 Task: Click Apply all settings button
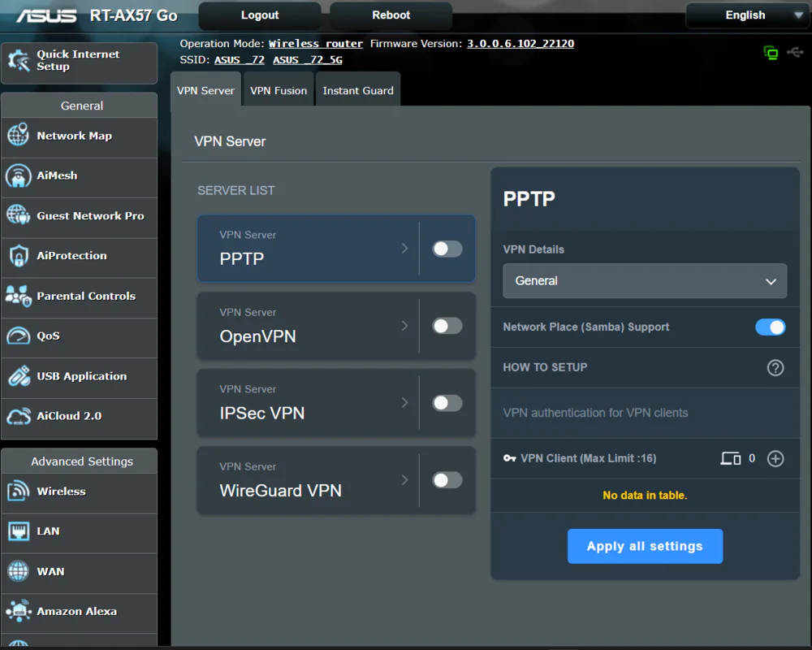tap(645, 546)
